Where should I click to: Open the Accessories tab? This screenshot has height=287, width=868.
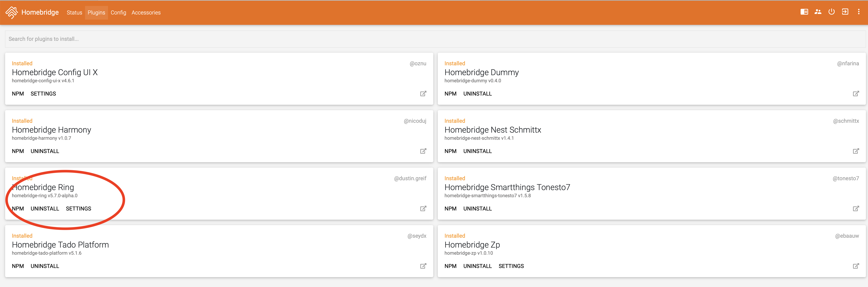tap(146, 12)
